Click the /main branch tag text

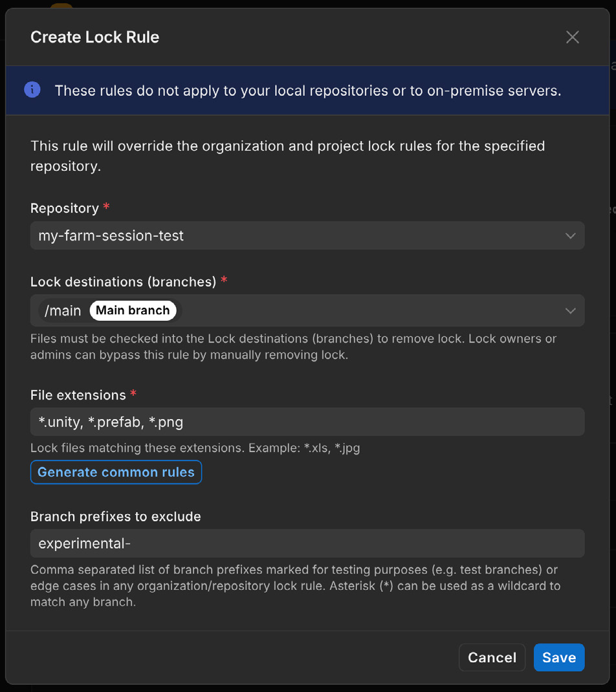tap(63, 310)
